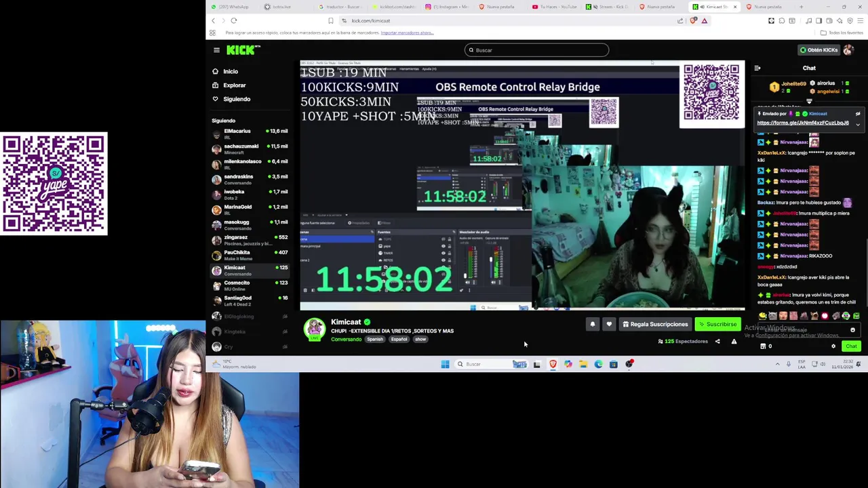
Task: Open chat settings gear icon
Action: pyautogui.click(x=833, y=346)
